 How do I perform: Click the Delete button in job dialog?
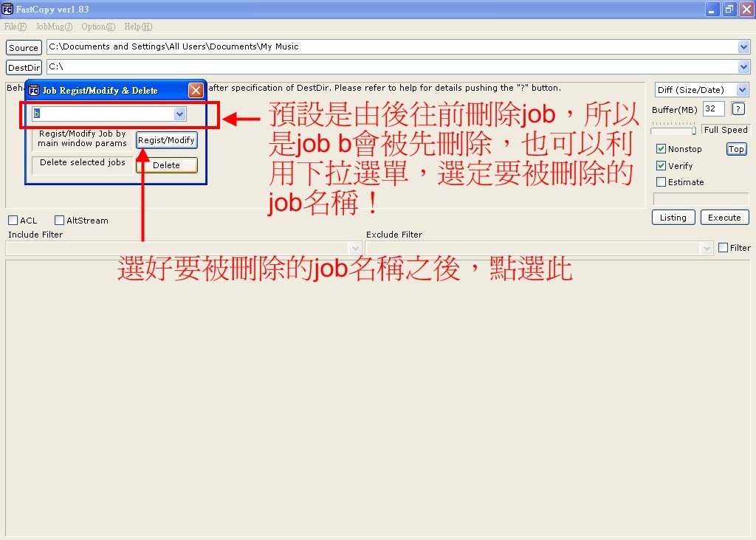(166, 165)
